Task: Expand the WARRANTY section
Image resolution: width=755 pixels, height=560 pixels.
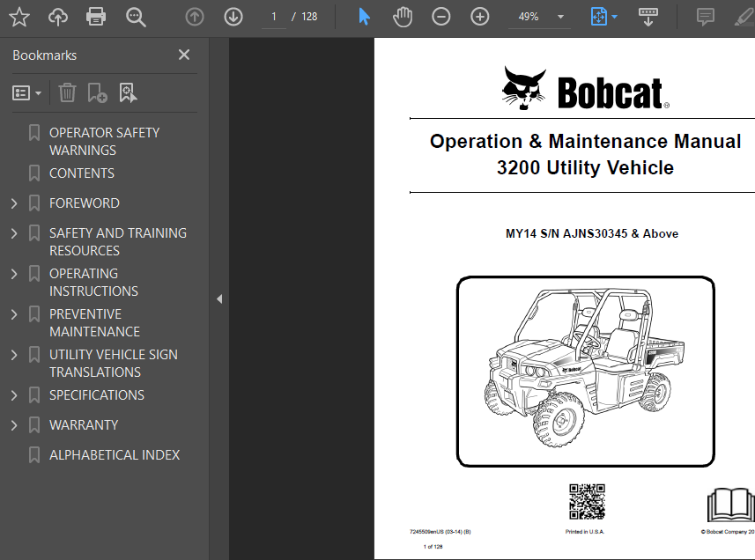Action: 14,425
